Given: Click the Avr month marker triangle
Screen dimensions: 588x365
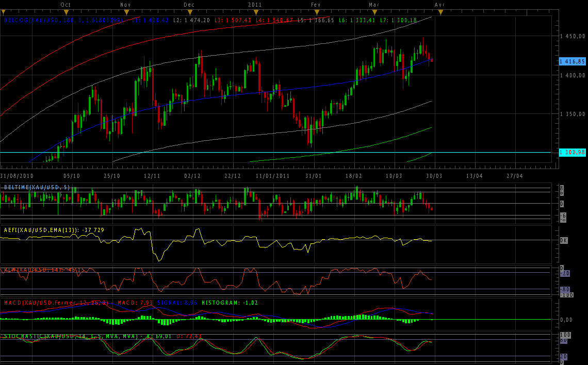Looking at the screenshot, I should [440, 11].
